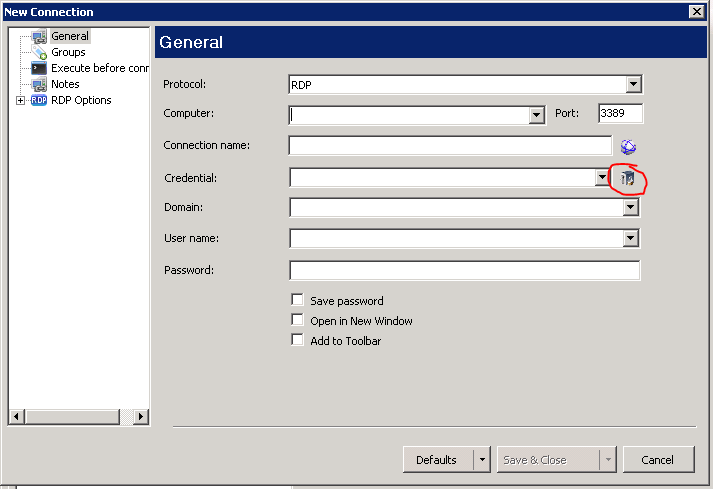Screen dimensions: 713x489
Task: Check the Add to Toolbar option
Action: coord(297,339)
